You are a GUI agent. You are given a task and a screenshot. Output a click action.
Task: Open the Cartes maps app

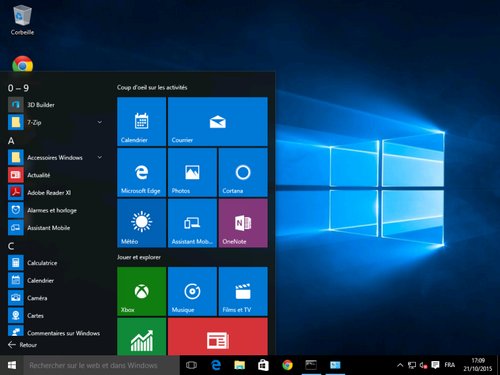[x=35, y=316]
